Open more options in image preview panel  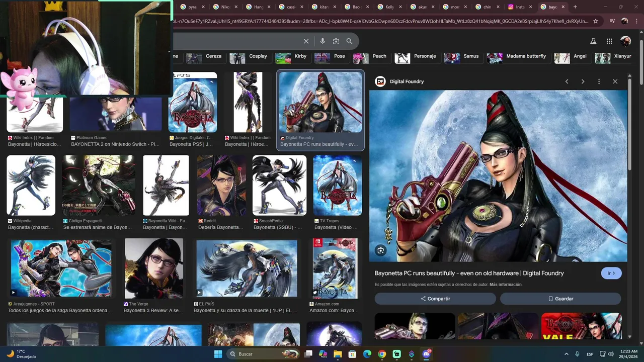tap(599, 81)
